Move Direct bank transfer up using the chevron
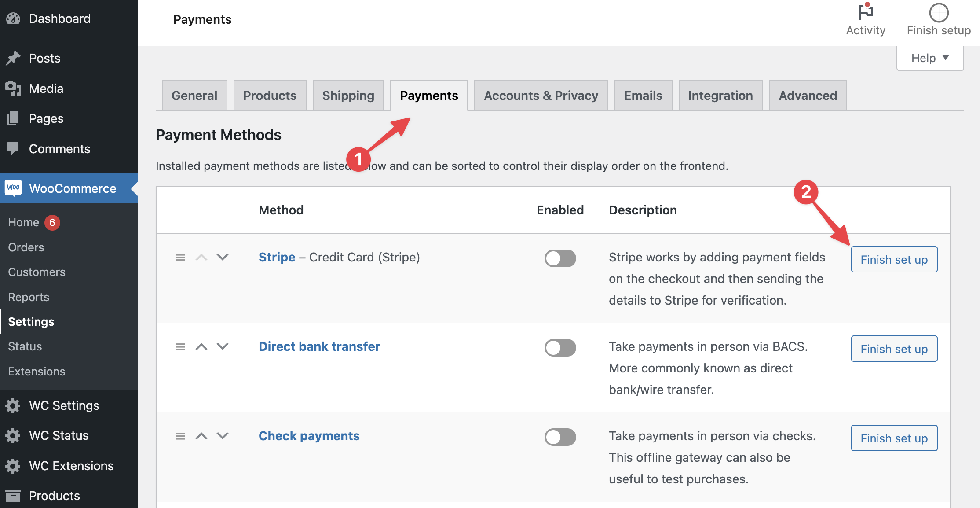Viewport: 980px width, 508px height. 201,346
